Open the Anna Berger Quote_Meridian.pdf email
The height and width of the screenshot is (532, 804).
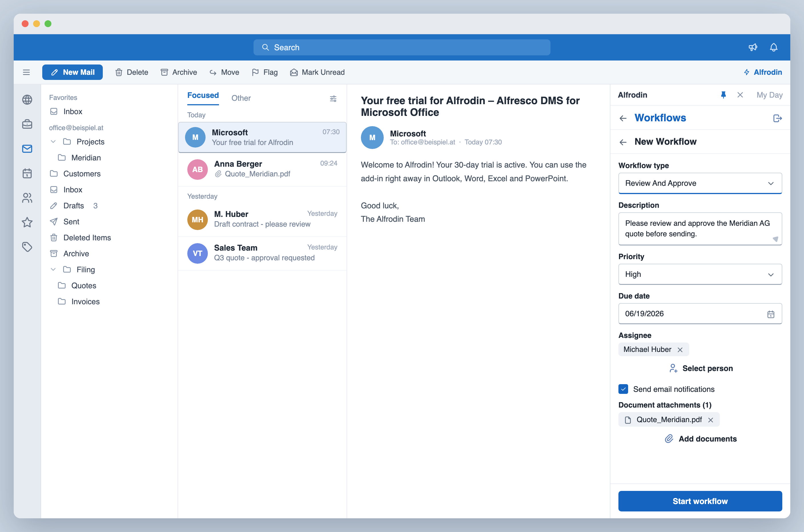point(262,169)
